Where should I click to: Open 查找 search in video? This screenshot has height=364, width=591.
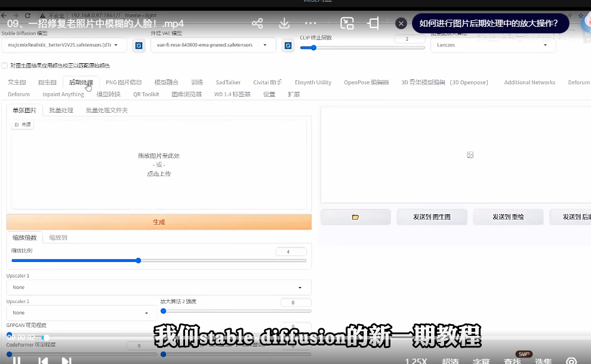(512, 361)
